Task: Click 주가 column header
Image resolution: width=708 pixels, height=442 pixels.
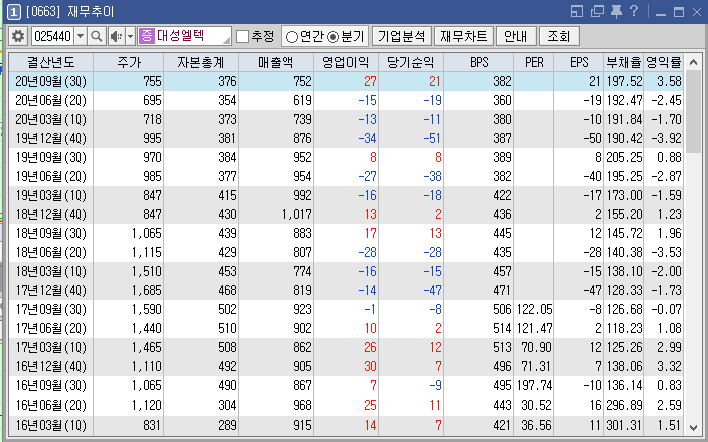Action: [129, 62]
